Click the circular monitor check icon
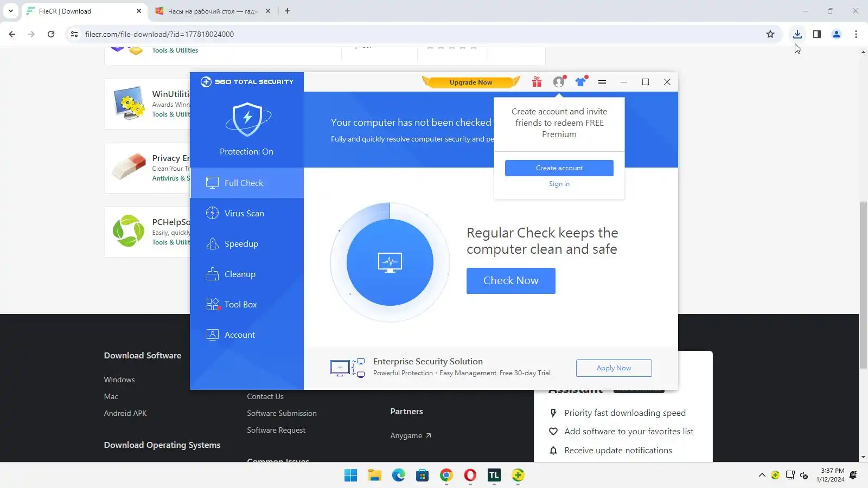Screen dimensions: 868x488 pos(390,262)
